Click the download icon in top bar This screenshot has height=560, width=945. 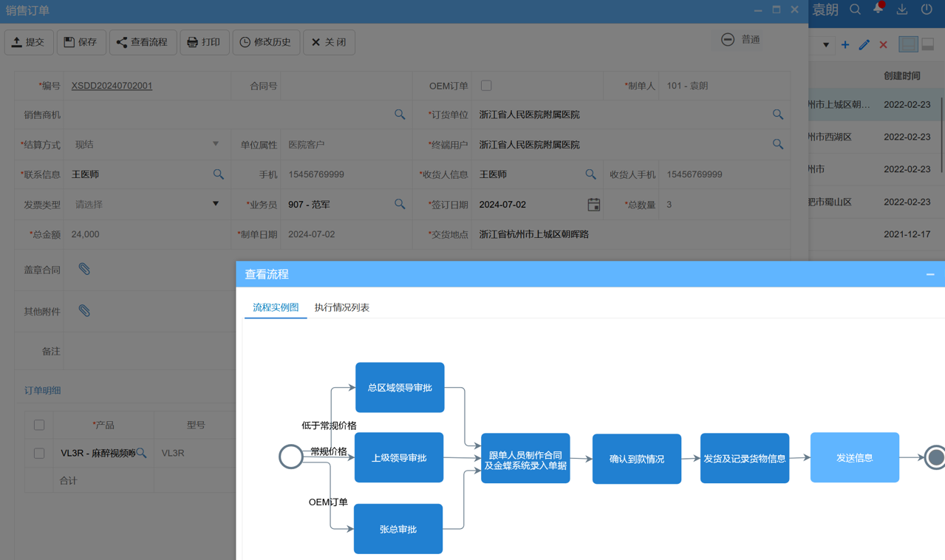coord(902,10)
